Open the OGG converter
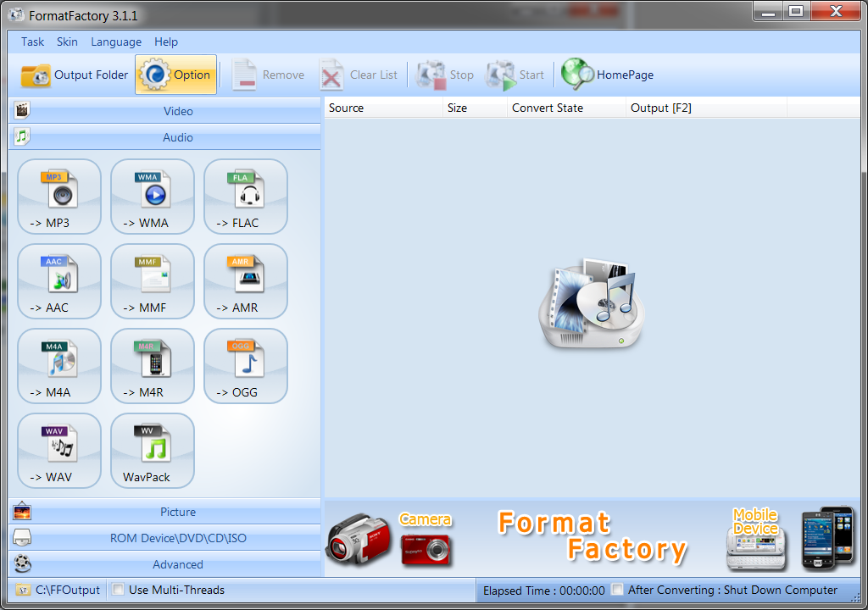Image resolution: width=868 pixels, height=610 pixels. pyautogui.click(x=245, y=366)
